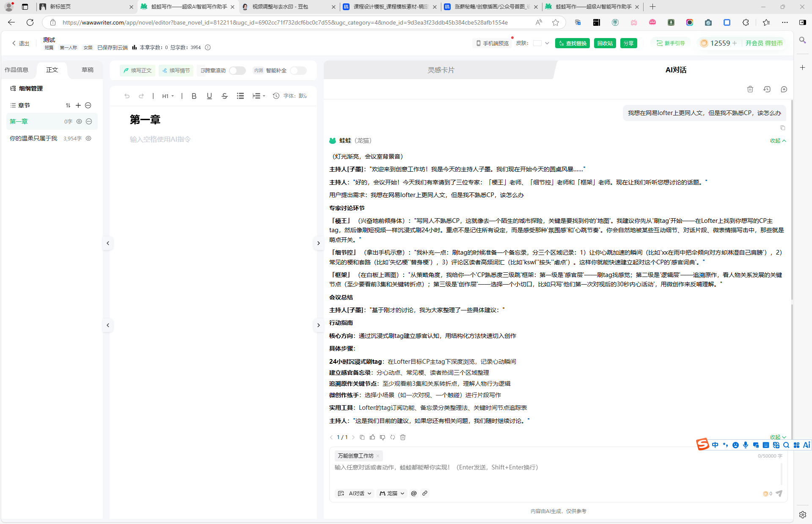Open the 龙猫 model dropdown
812x524 pixels.
coord(392,494)
